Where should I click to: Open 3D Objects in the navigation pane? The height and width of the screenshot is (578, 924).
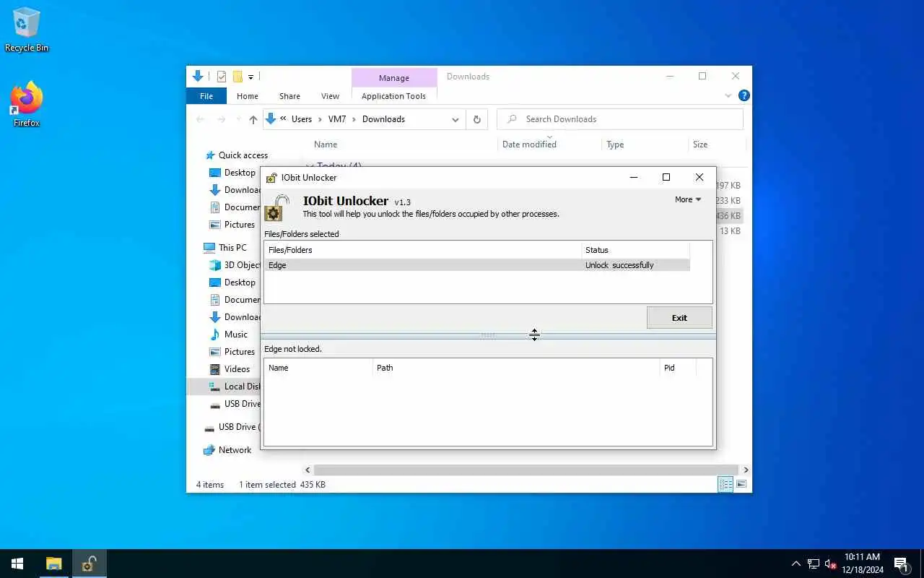(234, 265)
